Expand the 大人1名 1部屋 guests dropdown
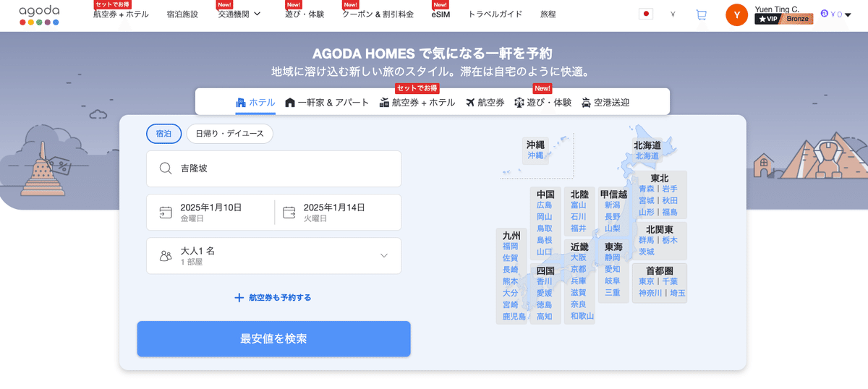 [273, 256]
